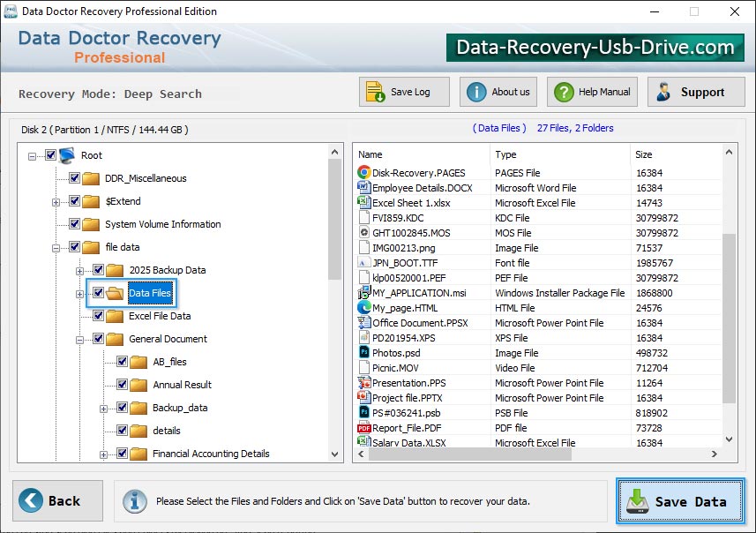Click the Save Data drive icon
Image resolution: width=756 pixels, height=533 pixels.
(x=638, y=501)
